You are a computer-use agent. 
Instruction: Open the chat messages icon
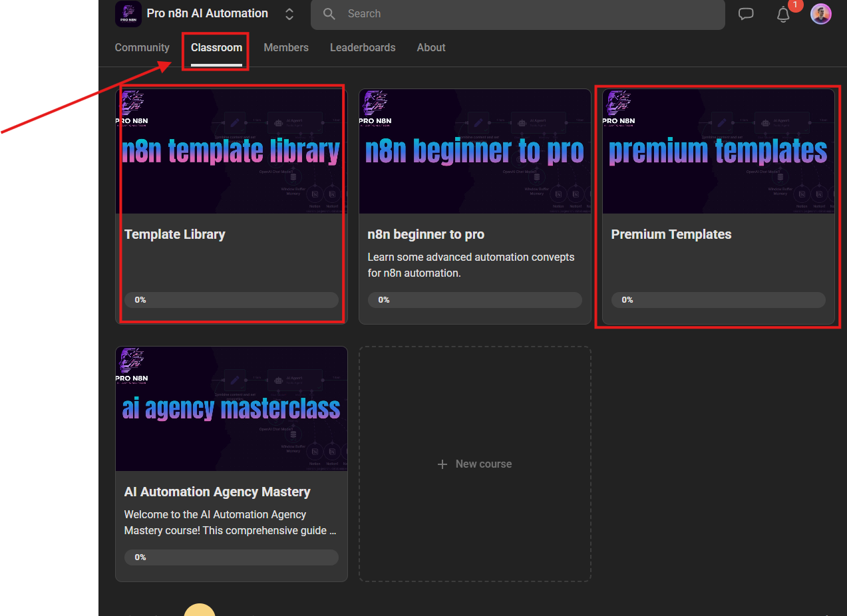click(x=747, y=14)
